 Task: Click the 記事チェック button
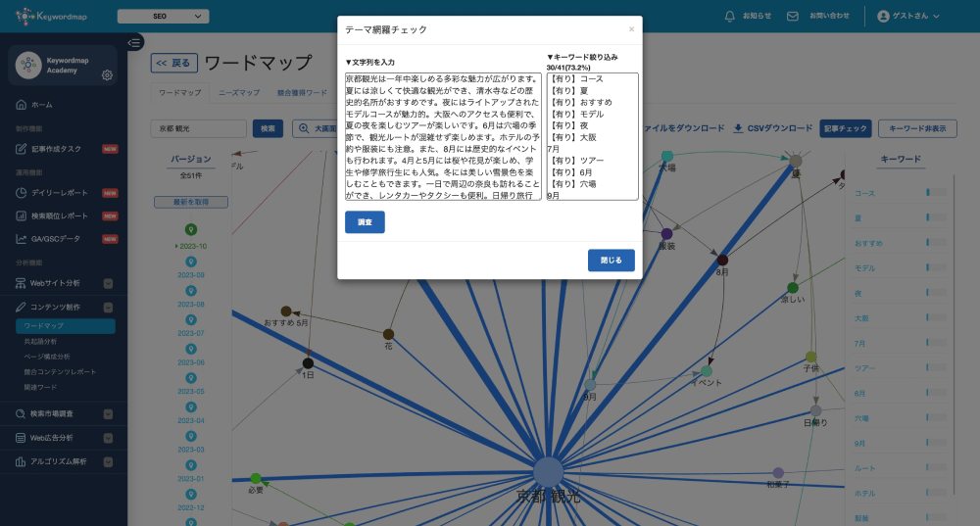click(x=845, y=128)
